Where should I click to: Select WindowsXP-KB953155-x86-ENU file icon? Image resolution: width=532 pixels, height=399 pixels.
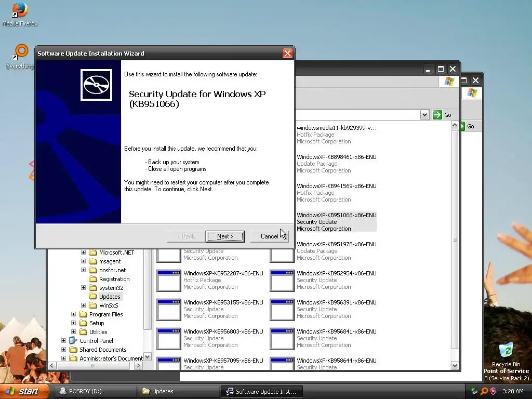(169, 310)
